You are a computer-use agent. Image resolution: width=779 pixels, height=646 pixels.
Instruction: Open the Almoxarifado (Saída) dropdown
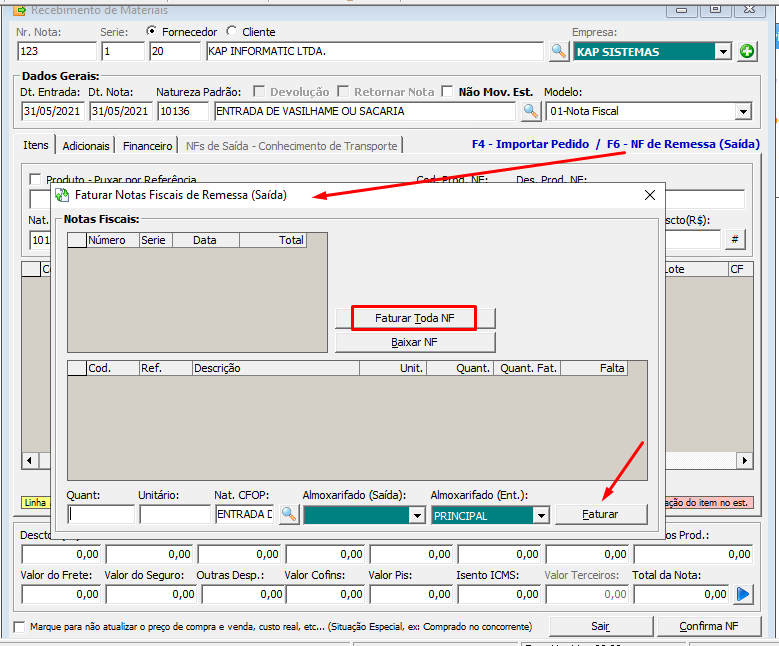pos(416,514)
